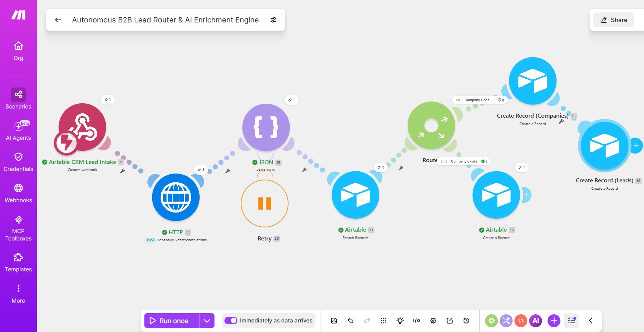Open the AI assistant button
This screenshot has height=332, width=644.
536,321
